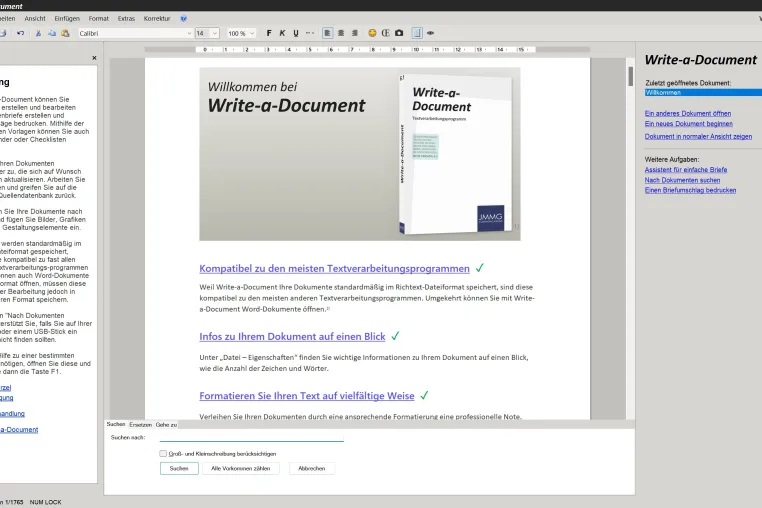
Task: Click the a-Document link in left panel
Action: (19, 430)
